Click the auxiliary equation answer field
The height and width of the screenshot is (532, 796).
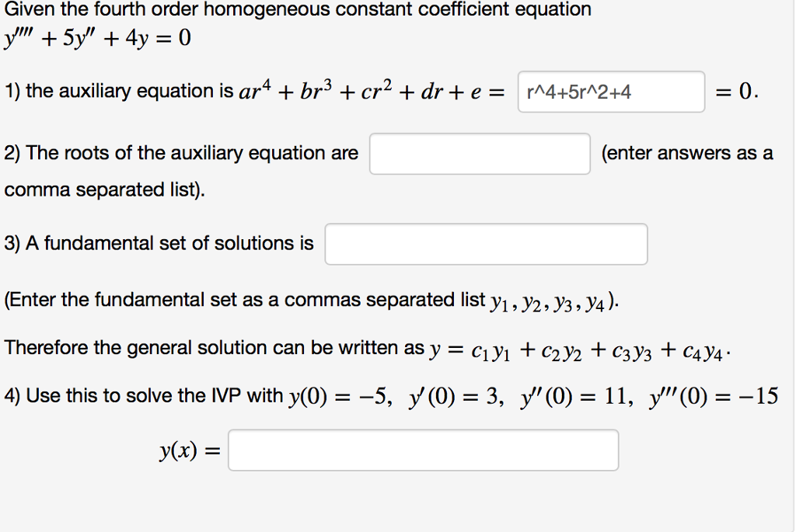(610, 91)
